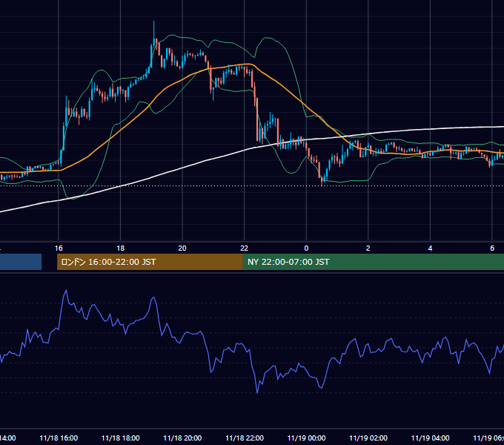
Task: Click the "0" midnight label on the upper time axis
Action: pyautogui.click(x=306, y=248)
